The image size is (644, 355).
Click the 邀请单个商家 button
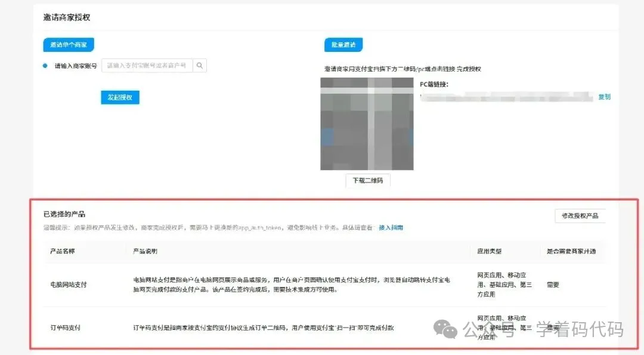point(69,45)
